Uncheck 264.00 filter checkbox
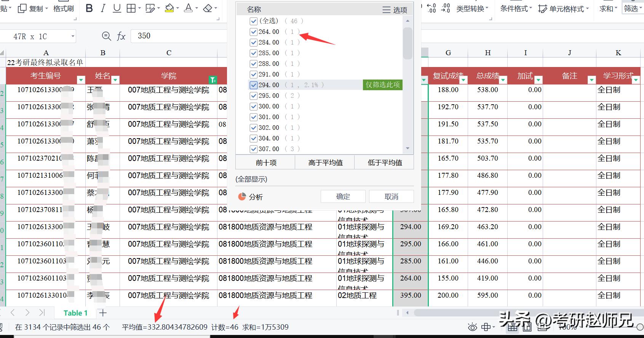This screenshot has height=338, width=644. click(x=254, y=32)
